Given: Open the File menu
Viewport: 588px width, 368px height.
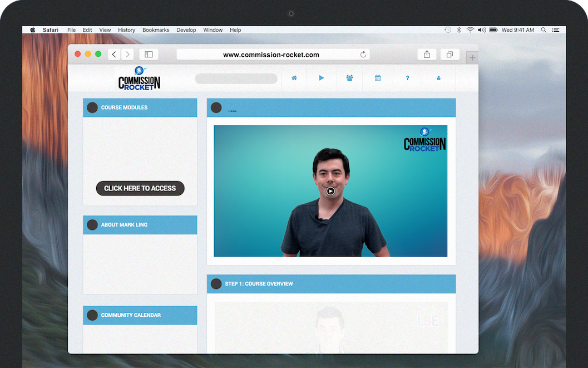Looking at the screenshot, I should pyautogui.click(x=71, y=30).
